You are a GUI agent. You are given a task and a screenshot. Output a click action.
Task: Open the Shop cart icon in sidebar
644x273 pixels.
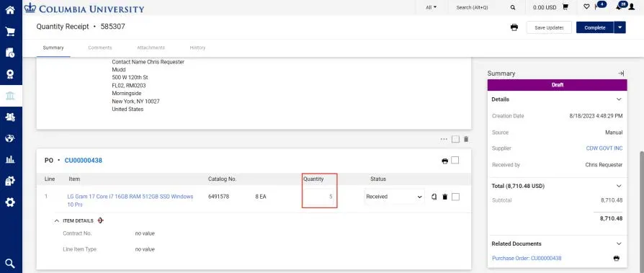tap(10, 32)
